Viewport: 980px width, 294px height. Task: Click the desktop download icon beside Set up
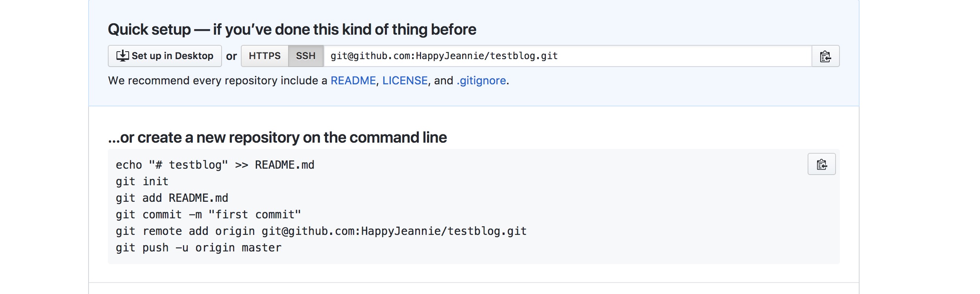pyautogui.click(x=122, y=56)
